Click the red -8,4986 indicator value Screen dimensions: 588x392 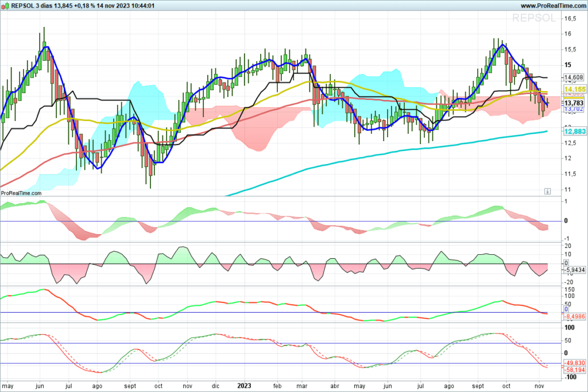tap(574, 316)
